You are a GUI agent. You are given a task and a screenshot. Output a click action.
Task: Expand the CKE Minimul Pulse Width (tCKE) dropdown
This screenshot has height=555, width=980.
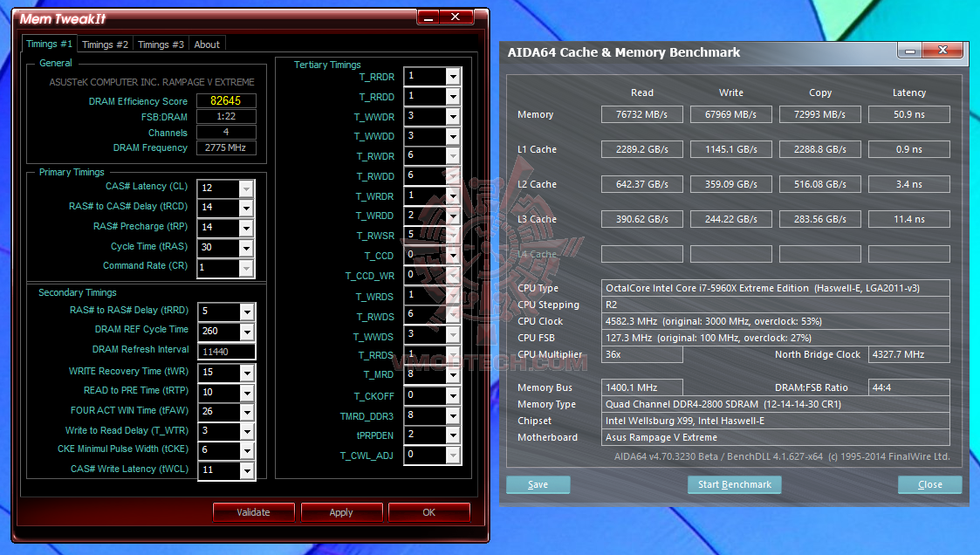(248, 450)
